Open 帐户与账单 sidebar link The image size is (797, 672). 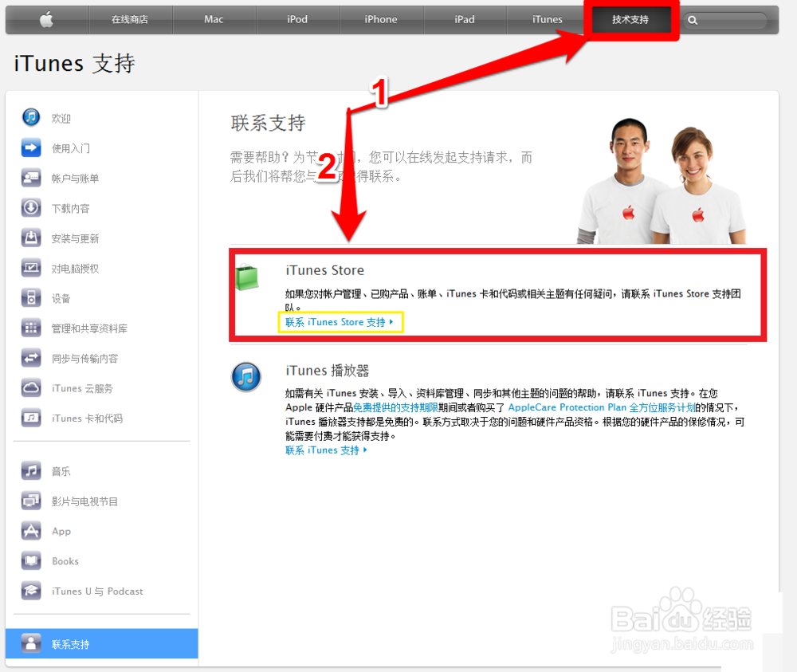click(75, 179)
